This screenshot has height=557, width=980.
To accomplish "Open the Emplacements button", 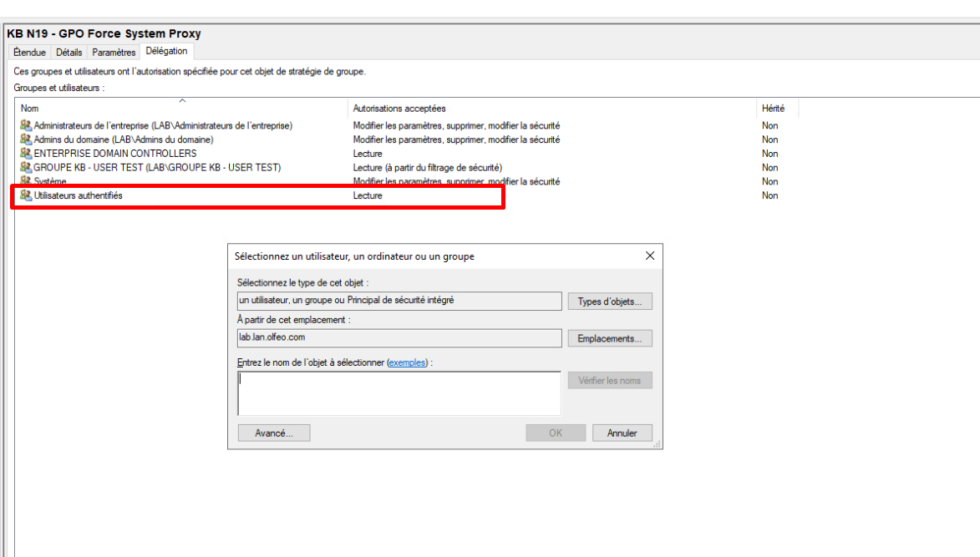I will tap(610, 339).
